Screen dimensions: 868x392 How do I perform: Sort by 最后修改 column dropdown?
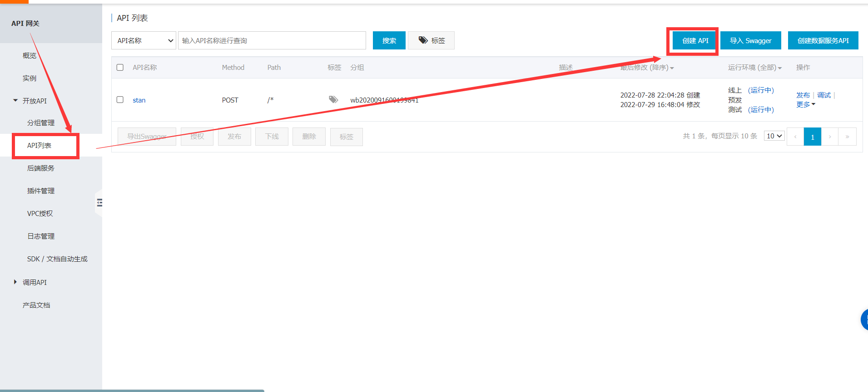(x=647, y=68)
